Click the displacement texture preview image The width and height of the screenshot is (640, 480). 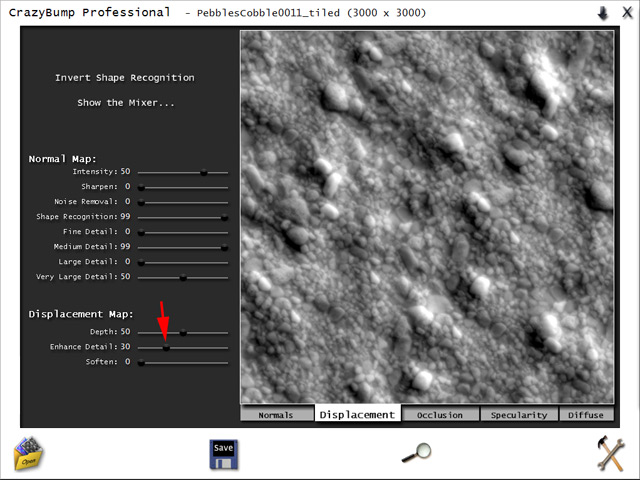pos(426,215)
